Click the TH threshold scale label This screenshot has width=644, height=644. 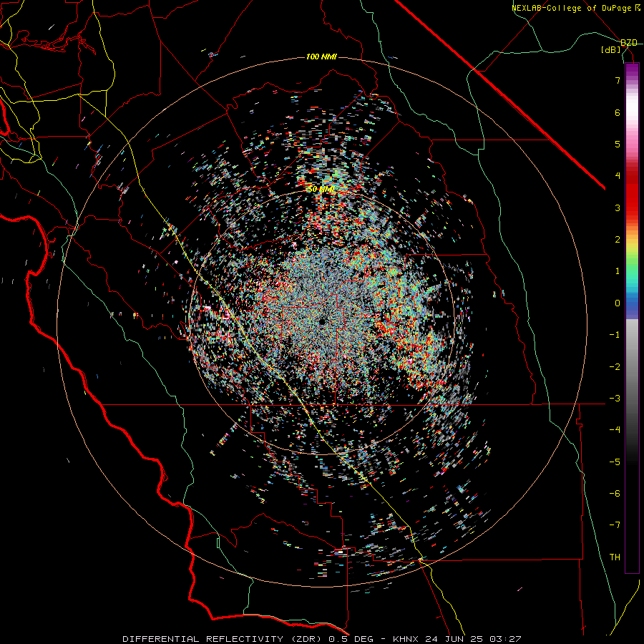(x=615, y=557)
